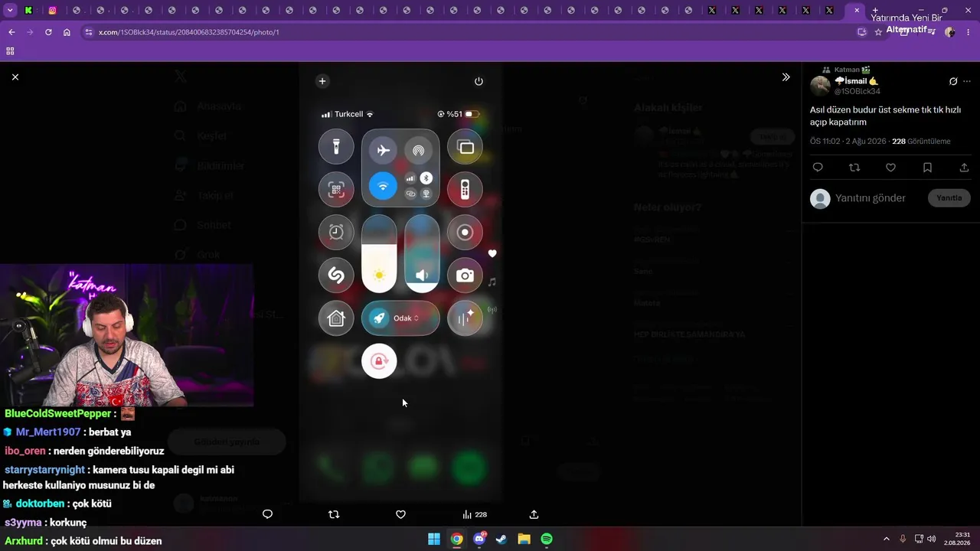Expand the Odak focus mode selector arrows
980x551 pixels.
(x=416, y=318)
